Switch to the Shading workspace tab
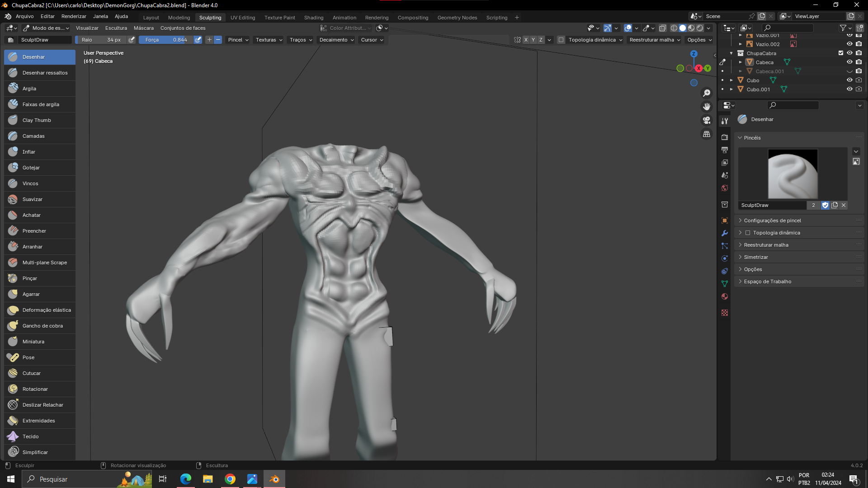This screenshot has height=488, width=868. (x=313, y=18)
